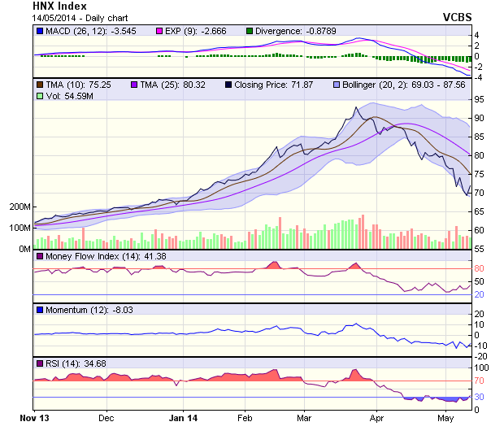The height and width of the screenshot is (435, 504).
Task: Click the magenta EXP (9) legend swatch
Action: (159, 31)
